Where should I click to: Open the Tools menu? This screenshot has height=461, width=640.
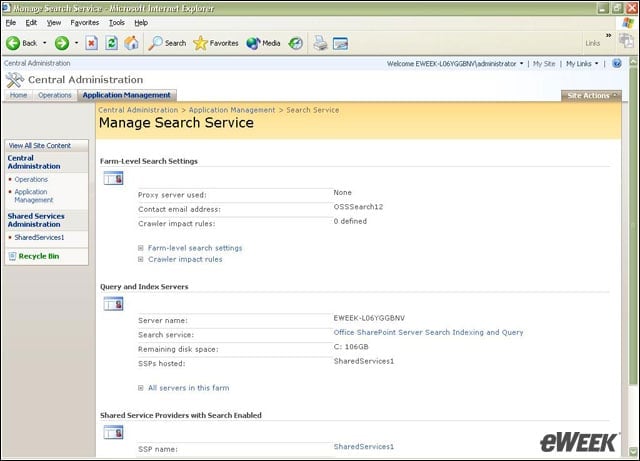[117, 23]
